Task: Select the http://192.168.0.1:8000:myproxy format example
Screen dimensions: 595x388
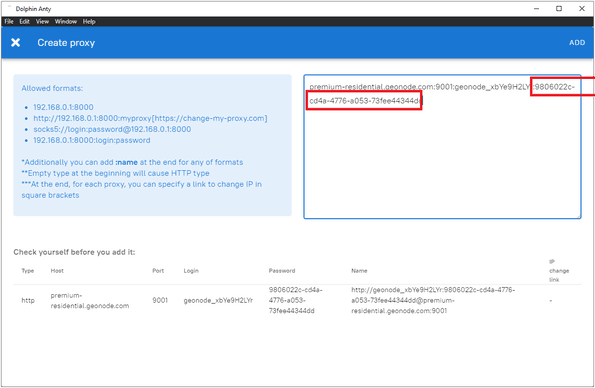Action: coord(150,118)
